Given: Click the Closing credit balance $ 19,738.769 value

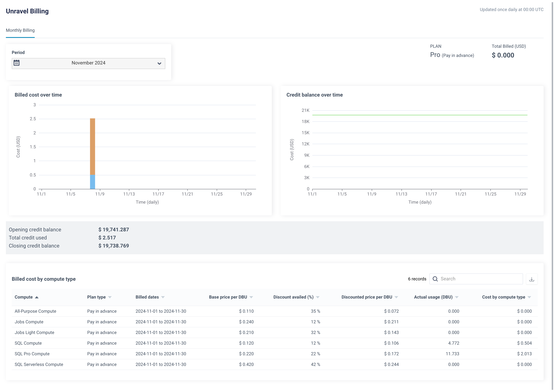Looking at the screenshot, I should (114, 246).
